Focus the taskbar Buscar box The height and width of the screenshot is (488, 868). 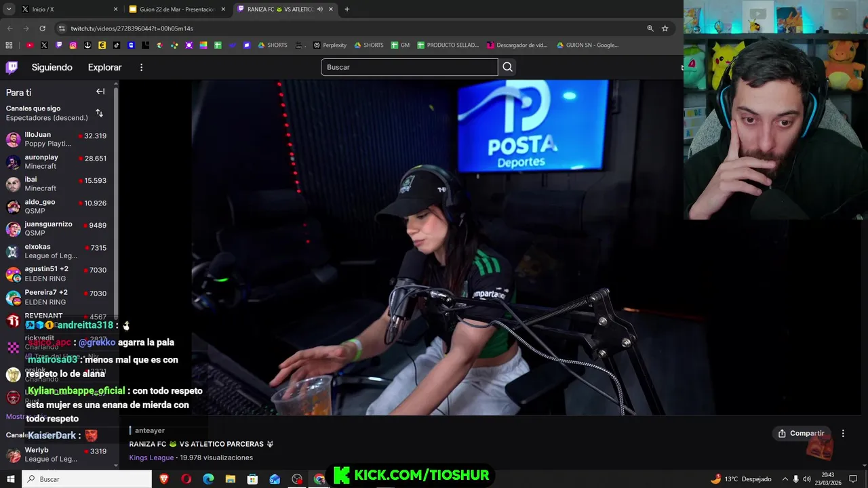[x=87, y=479]
